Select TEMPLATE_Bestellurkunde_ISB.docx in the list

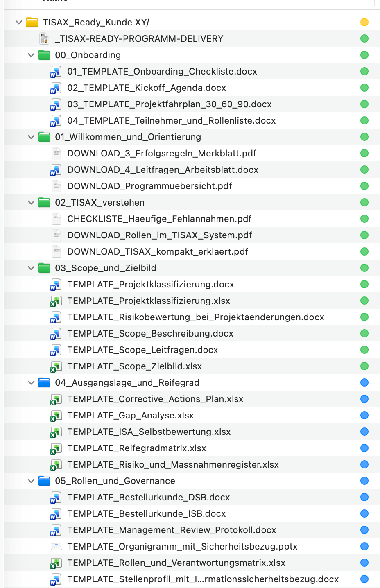tap(146, 513)
